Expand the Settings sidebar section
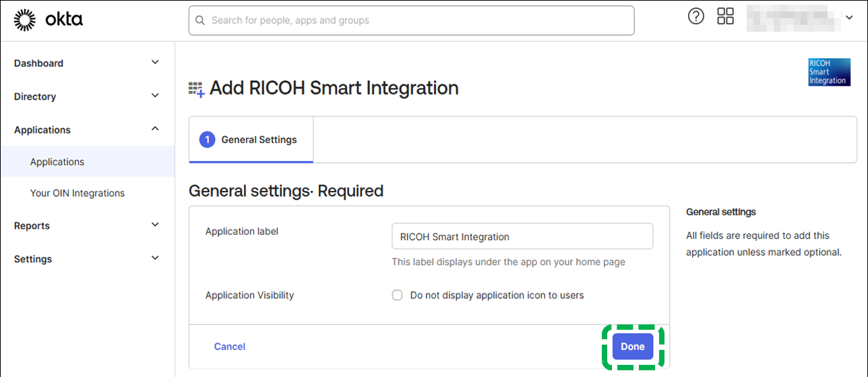Screen dimensions: 868x377 click(x=86, y=259)
